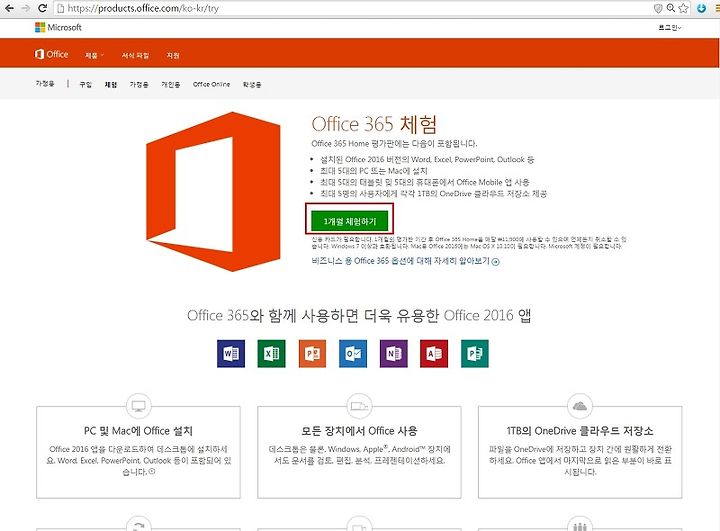Click the Publisher app icon
The image size is (720, 531).
point(475,354)
